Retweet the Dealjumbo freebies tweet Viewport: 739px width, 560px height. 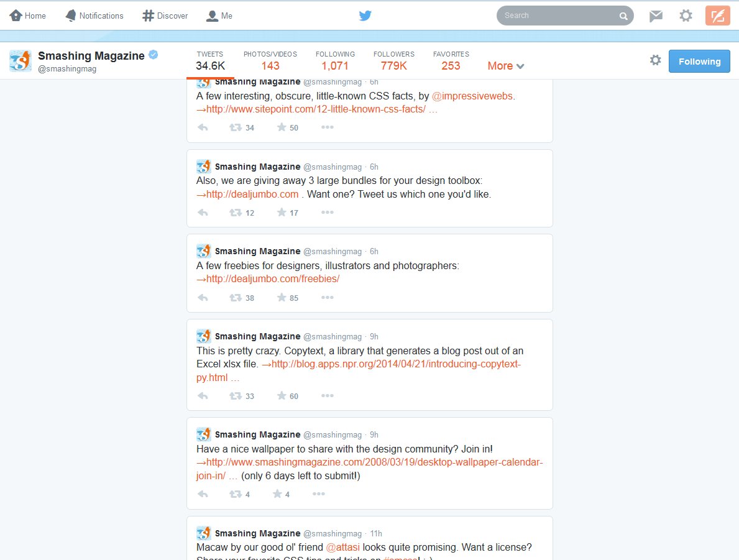(237, 297)
